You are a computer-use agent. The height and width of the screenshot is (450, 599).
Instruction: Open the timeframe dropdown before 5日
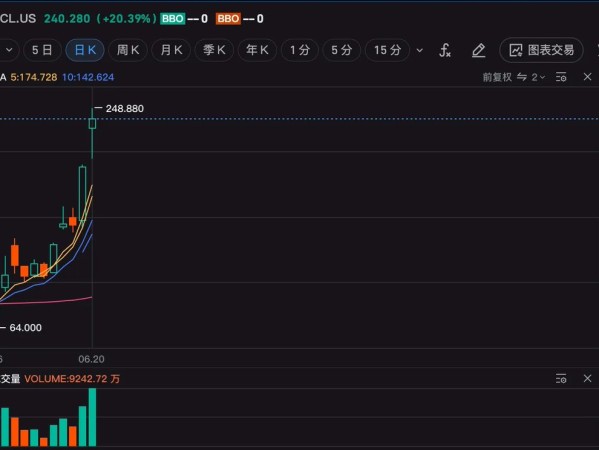8,50
